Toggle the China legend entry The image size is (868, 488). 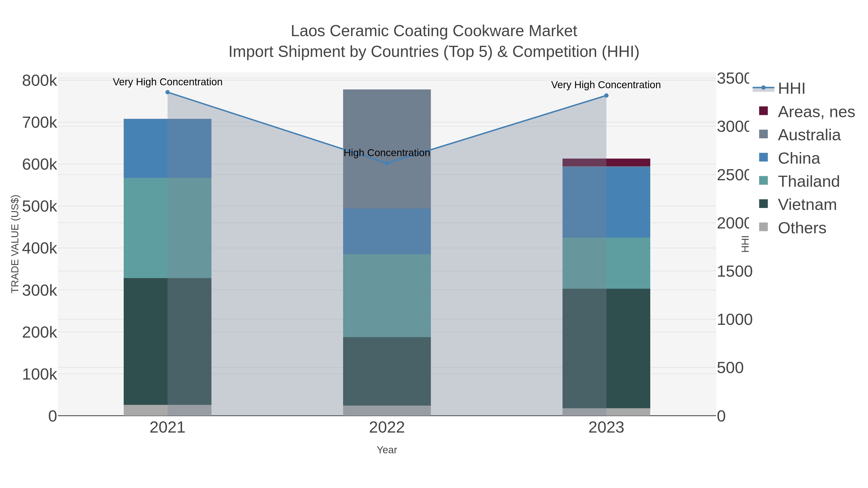[789, 158]
